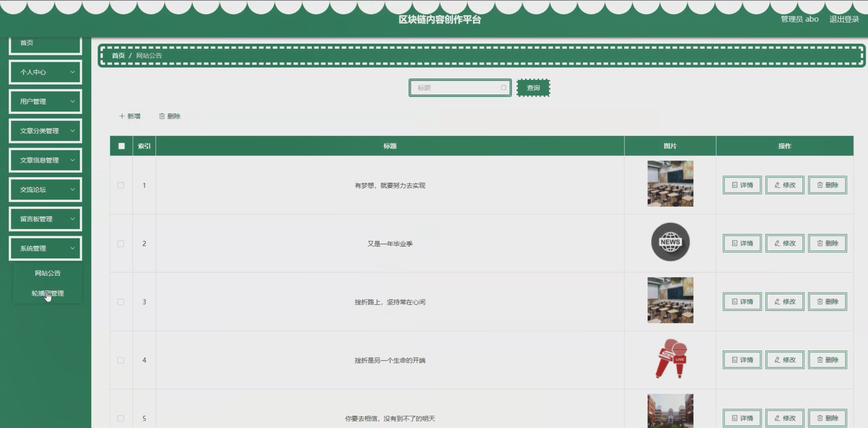Select checkbox of row 3
This screenshot has height=428, width=868.
coord(121,302)
